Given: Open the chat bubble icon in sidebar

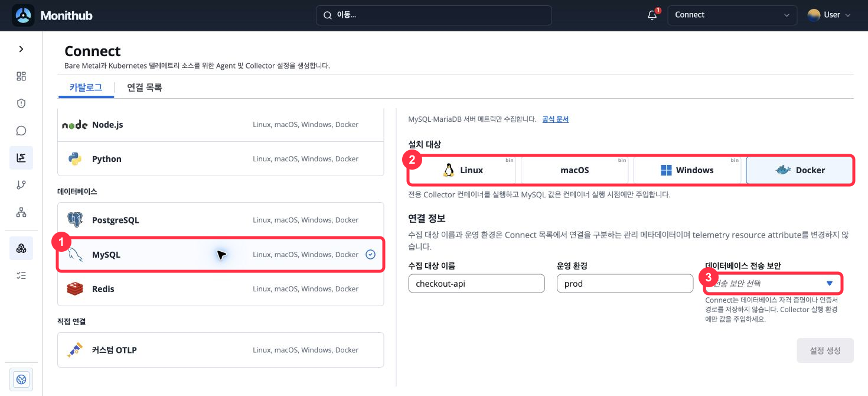Looking at the screenshot, I should 21,131.
